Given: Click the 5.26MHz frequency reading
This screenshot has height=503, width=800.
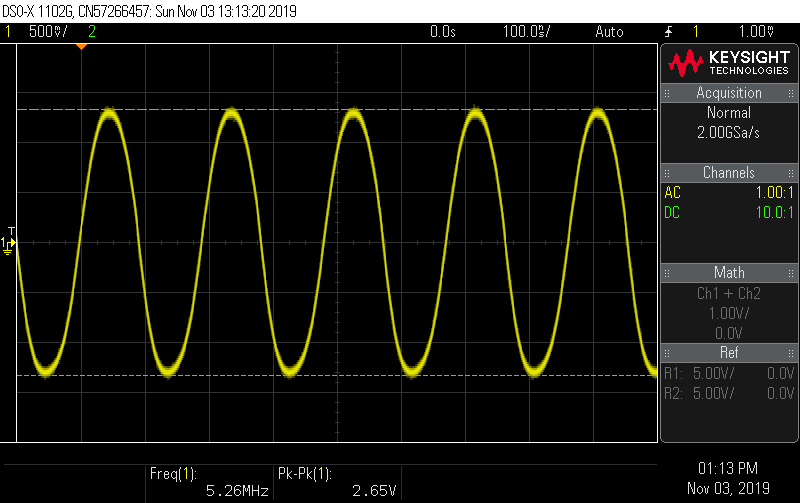Looking at the screenshot, I should point(237,491).
